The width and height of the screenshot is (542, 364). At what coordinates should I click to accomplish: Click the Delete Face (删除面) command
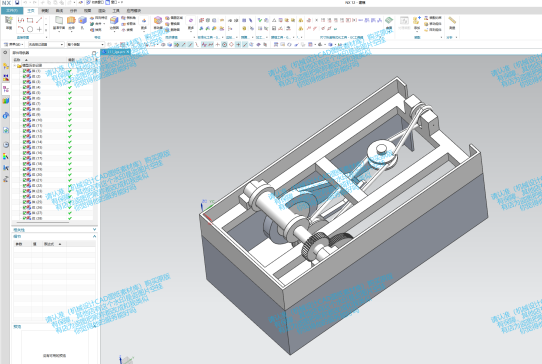click(x=172, y=30)
